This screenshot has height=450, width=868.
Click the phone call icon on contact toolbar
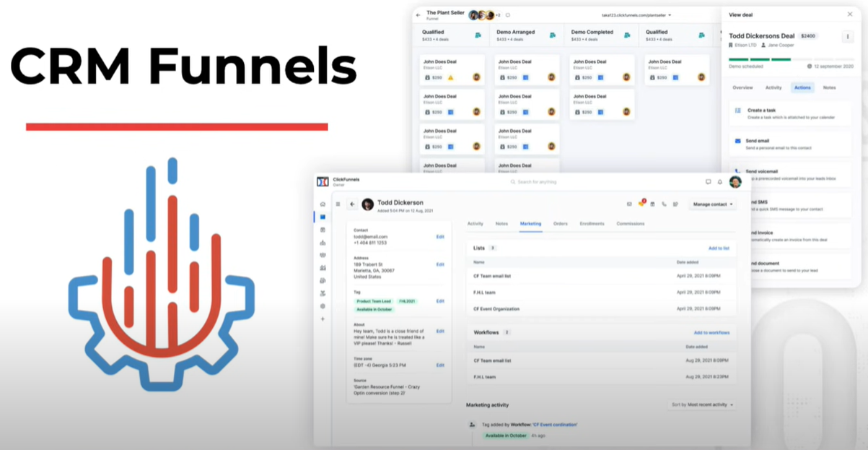click(664, 204)
